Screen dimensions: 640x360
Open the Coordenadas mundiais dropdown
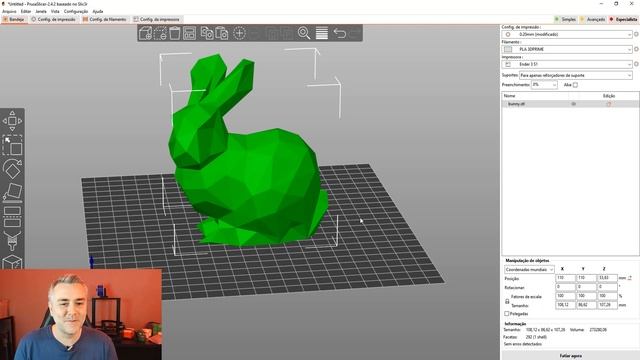529,269
